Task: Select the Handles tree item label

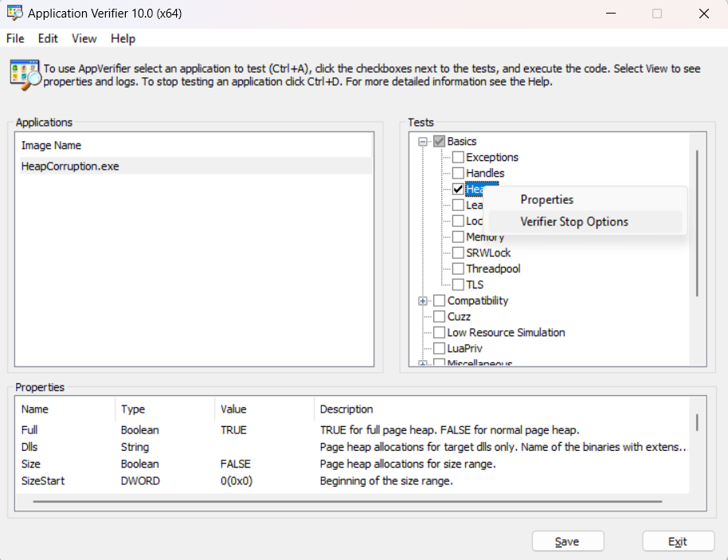Action: point(485,173)
